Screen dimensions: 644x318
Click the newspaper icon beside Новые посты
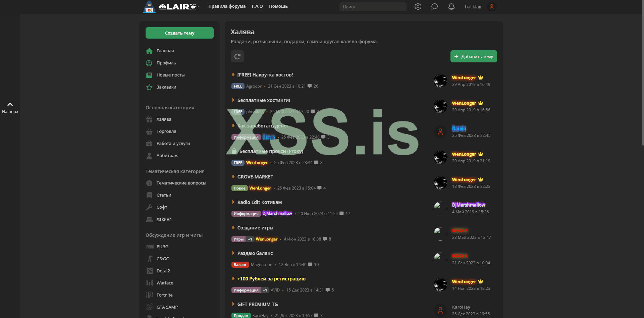[x=149, y=75]
